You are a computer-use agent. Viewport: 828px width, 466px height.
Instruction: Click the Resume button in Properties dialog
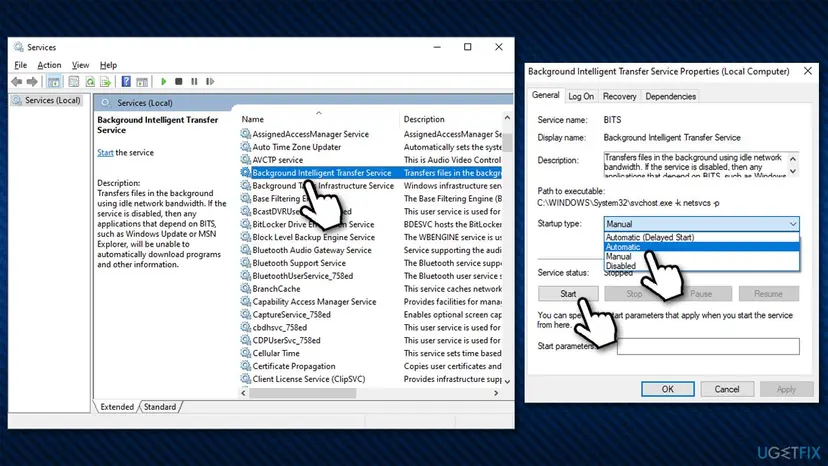tap(768, 294)
